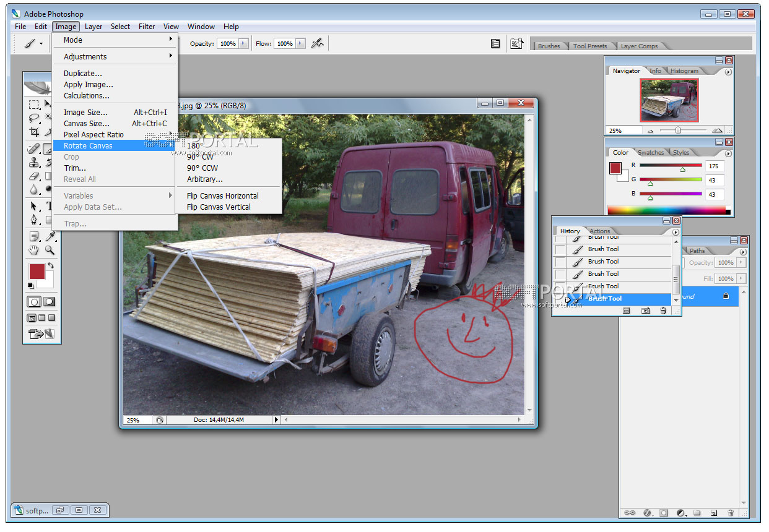
Task: Select the Pen tool
Action: tap(35, 220)
